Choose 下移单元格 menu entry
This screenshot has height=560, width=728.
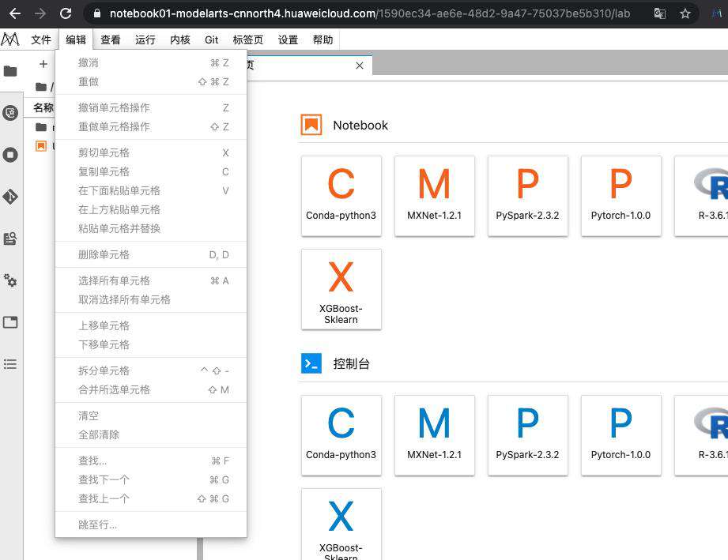point(151,344)
